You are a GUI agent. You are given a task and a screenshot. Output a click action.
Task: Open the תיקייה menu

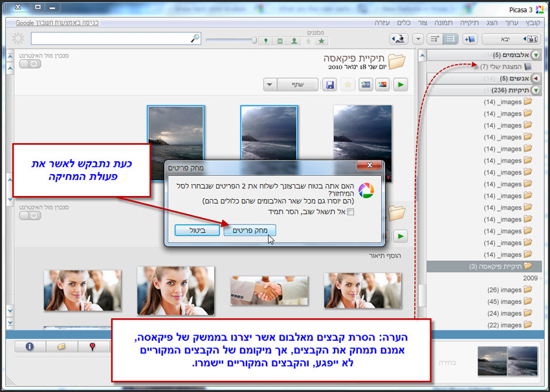[x=469, y=23]
